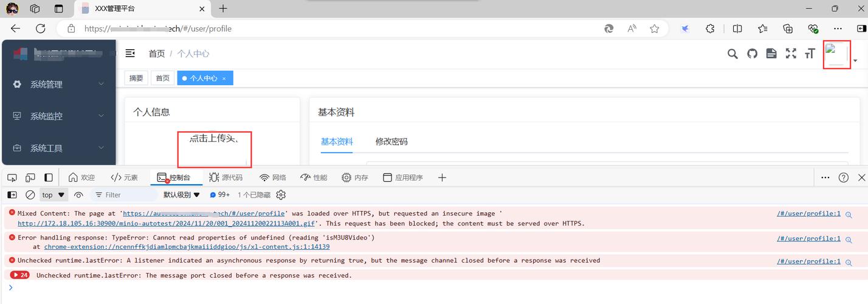Click the font size icon in header
This screenshot has height=304, width=868.
point(809,54)
